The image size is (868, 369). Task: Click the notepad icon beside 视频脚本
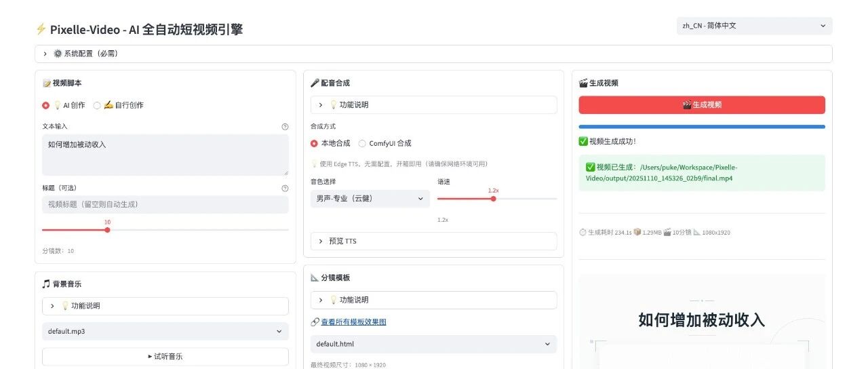point(46,83)
